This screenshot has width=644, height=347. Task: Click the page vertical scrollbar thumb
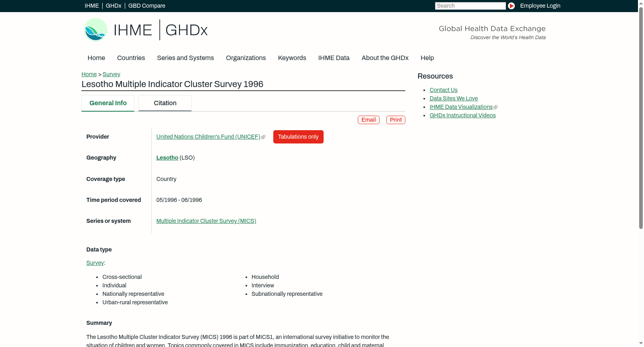point(641,118)
